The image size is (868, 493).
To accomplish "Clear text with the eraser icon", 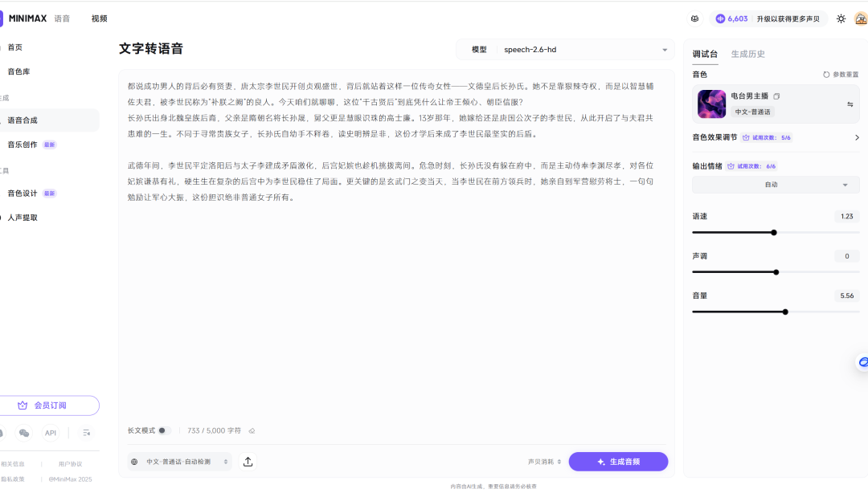I will point(252,430).
